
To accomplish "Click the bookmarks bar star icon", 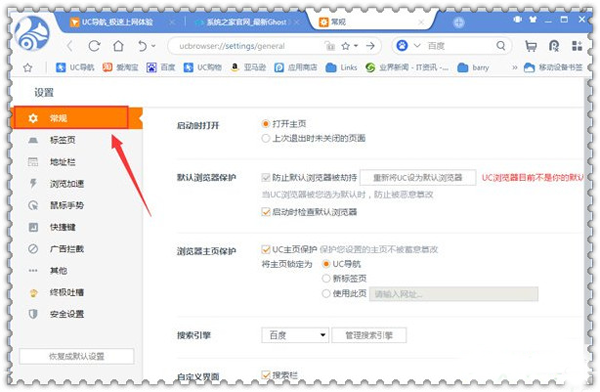I will pyautogui.click(x=28, y=68).
